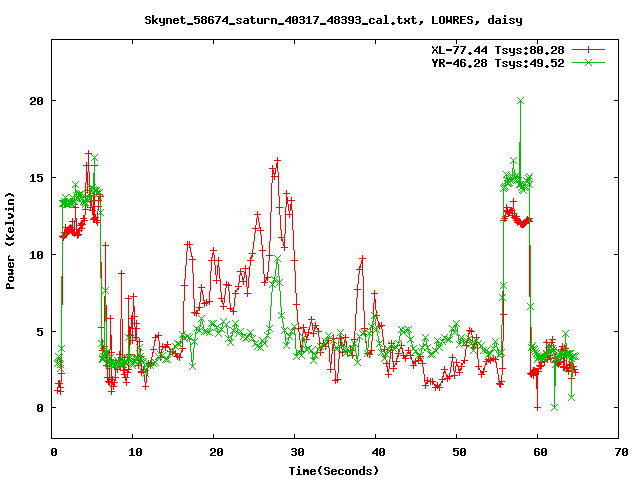Viewport: 640px width, 480px height.
Task: Click the red XL legend line sample
Action: point(588,50)
